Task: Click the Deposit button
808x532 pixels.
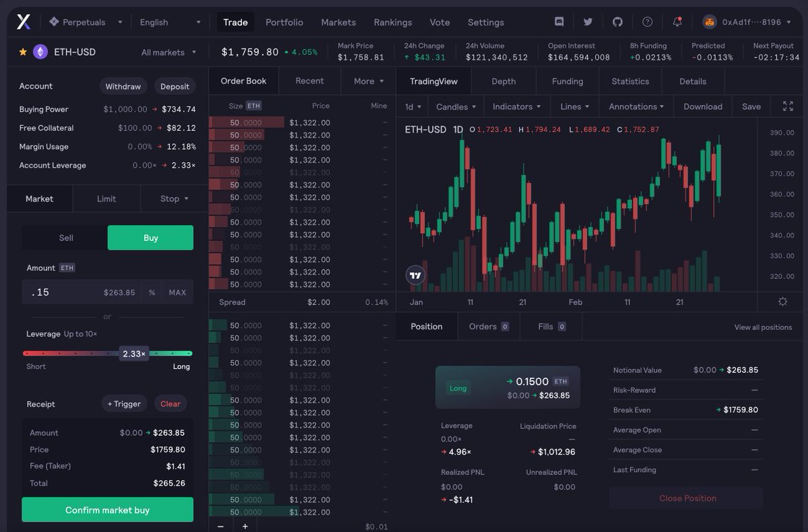Action: click(x=175, y=86)
